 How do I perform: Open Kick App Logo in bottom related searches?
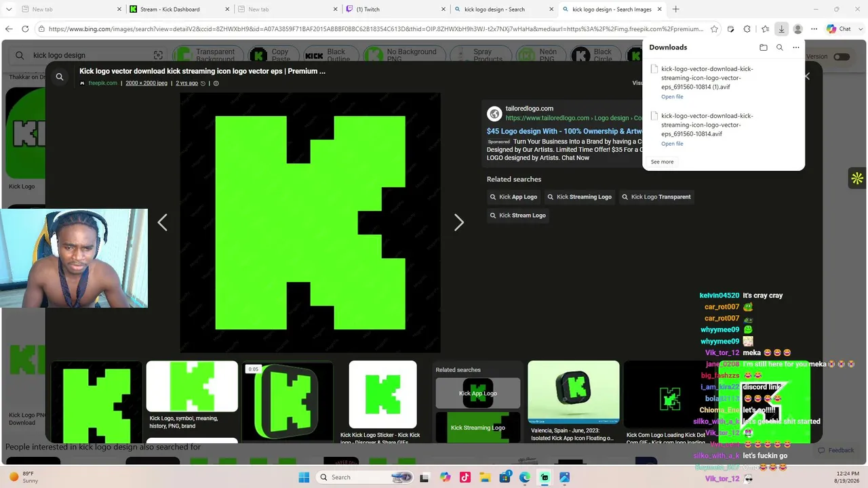click(x=478, y=393)
